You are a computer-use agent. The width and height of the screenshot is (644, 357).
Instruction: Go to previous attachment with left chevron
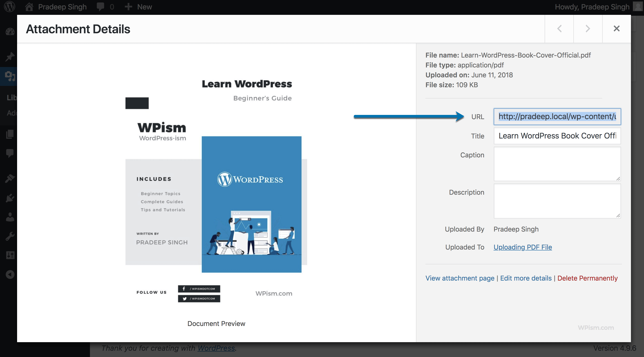click(559, 29)
